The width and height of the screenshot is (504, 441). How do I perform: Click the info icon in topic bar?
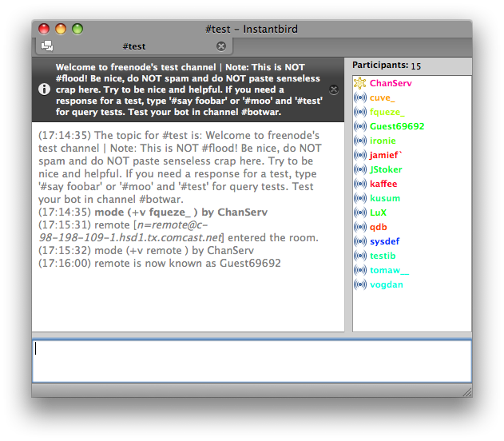(45, 89)
